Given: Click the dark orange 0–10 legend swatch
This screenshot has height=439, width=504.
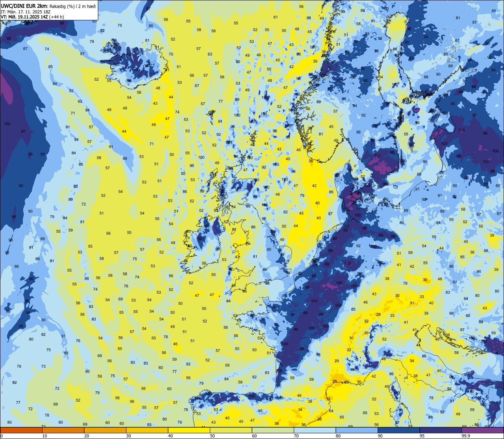Looking at the screenshot, I should pyautogui.click(x=21, y=430).
